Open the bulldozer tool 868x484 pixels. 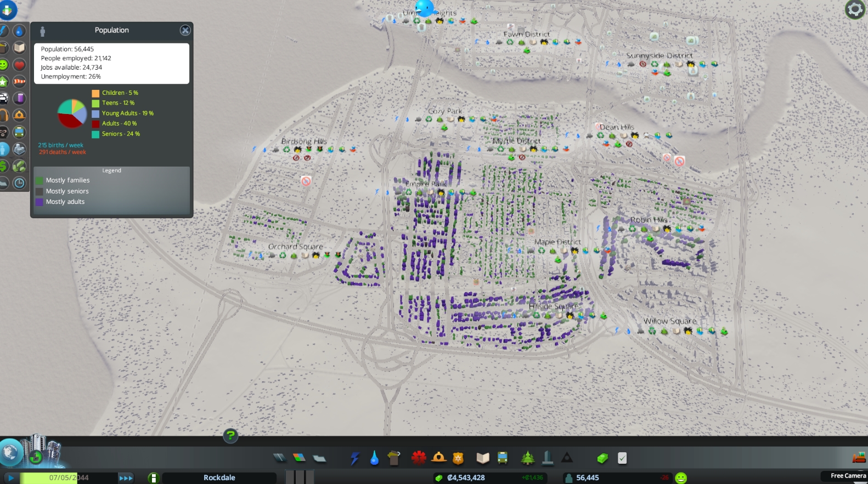(859, 457)
